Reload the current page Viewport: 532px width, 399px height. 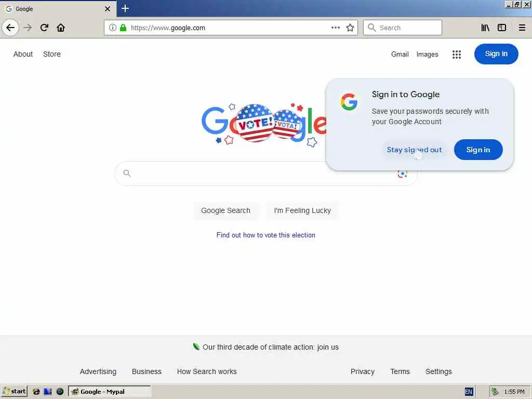click(45, 28)
